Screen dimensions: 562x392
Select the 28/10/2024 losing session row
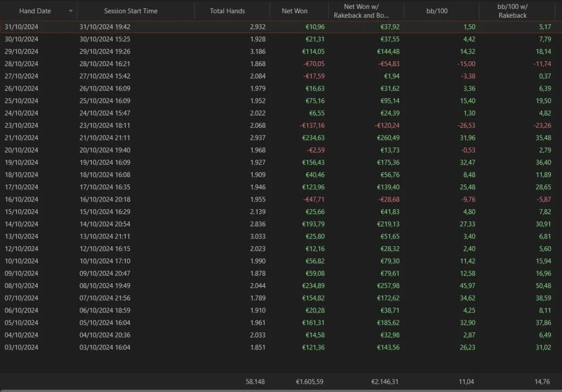tap(220, 63)
